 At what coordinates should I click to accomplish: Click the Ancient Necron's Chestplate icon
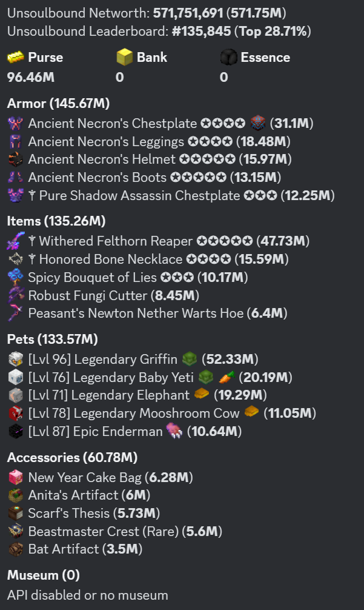[x=15, y=124]
